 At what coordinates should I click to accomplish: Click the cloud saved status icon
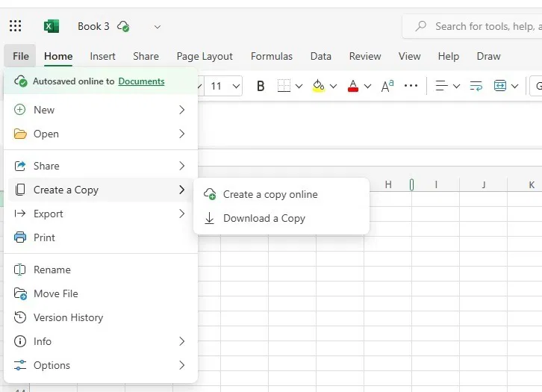coord(123,26)
